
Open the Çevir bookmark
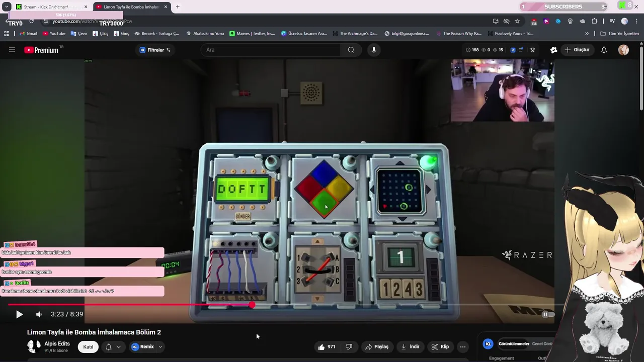tap(79, 34)
